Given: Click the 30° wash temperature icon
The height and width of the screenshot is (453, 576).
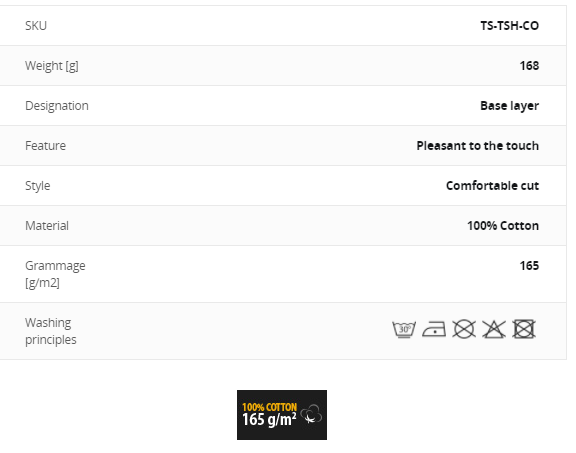Looking at the screenshot, I should [x=404, y=329].
